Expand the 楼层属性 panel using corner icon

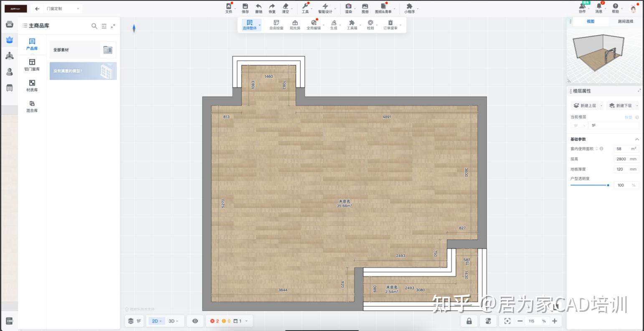click(x=639, y=91)
